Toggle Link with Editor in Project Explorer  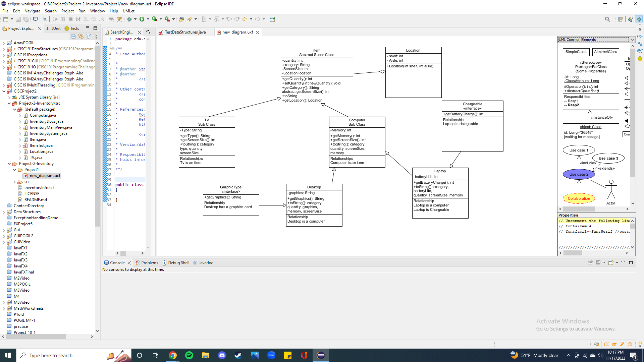(81, 36)
